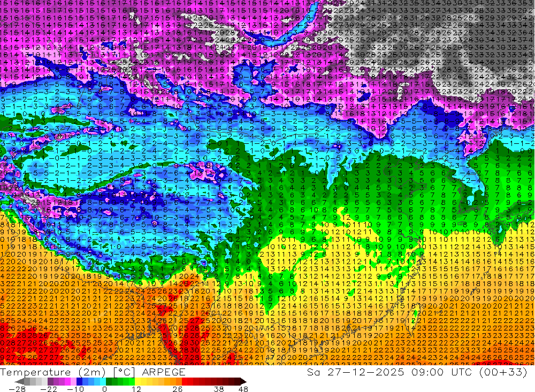Click the "ARPEGE" model name
535x392 pixels.
coord(163,372)
